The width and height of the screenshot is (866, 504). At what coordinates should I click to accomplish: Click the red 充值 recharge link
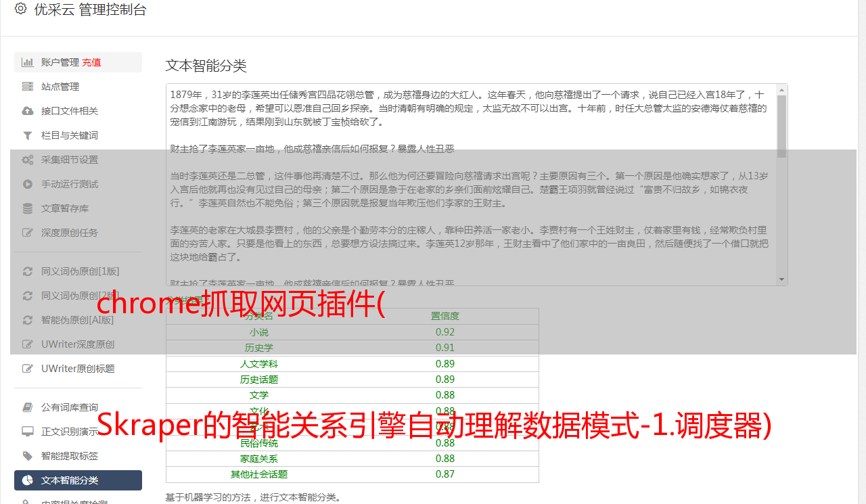pos(91,62)
